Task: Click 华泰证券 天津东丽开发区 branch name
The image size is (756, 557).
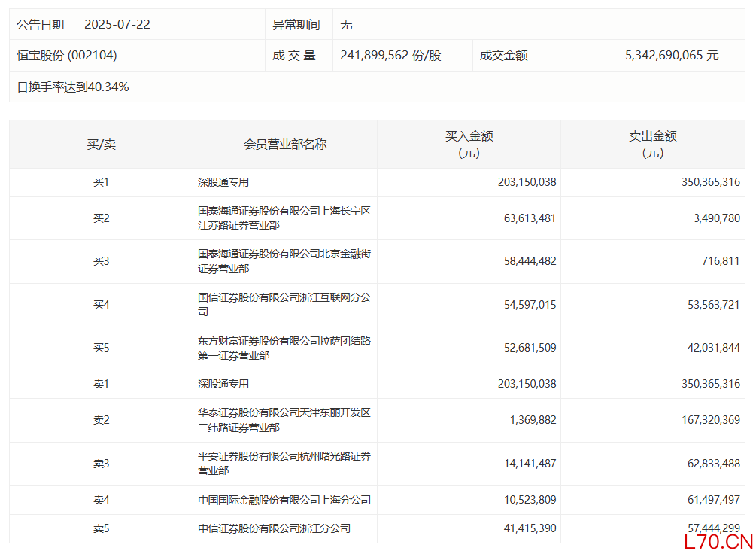Action: tap(284, 420)
